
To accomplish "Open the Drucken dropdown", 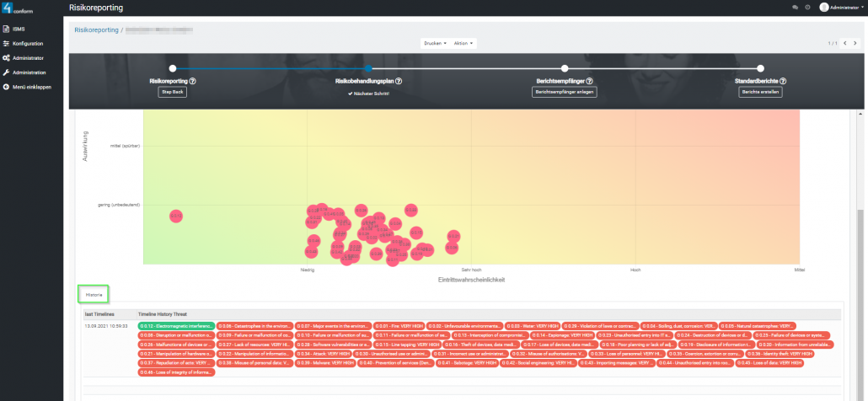I will [x=434, y=43].
